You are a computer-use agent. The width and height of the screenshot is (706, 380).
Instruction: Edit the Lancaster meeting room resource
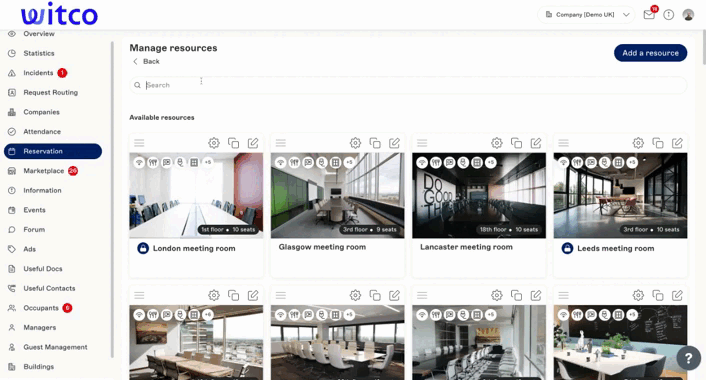(x=536, y=143)
